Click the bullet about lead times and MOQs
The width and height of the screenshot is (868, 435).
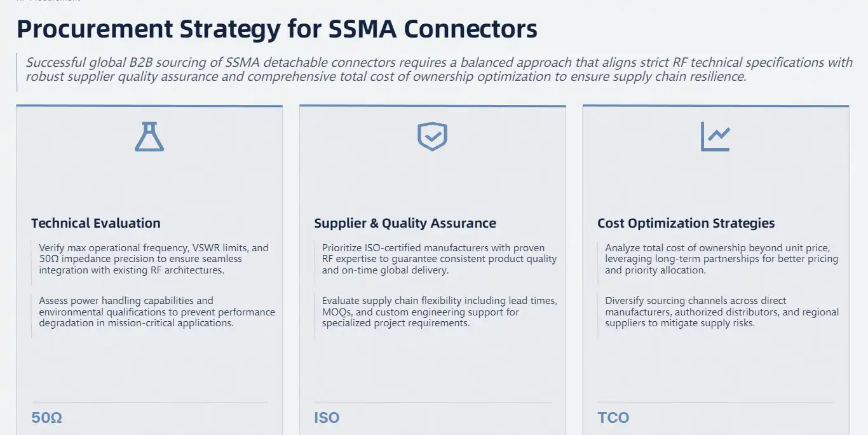[439, 312]
